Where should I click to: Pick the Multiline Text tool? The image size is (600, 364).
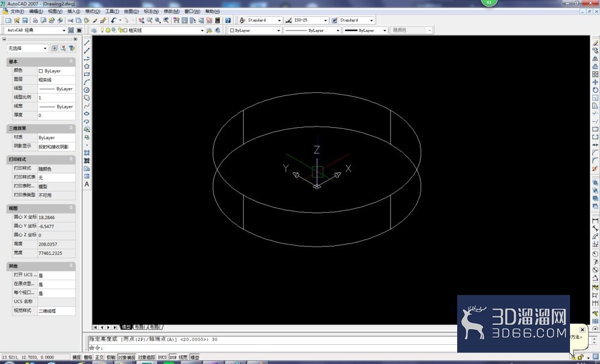point(87,184)
